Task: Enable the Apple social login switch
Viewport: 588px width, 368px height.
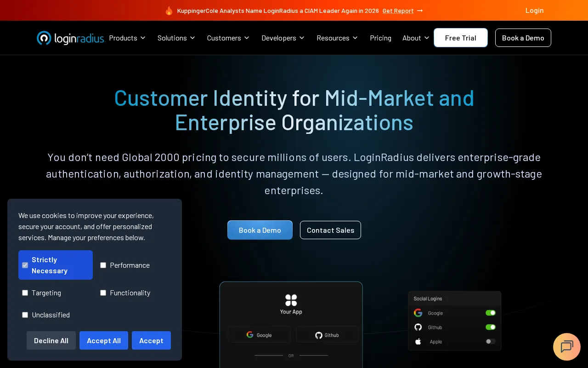Action: 491,341
